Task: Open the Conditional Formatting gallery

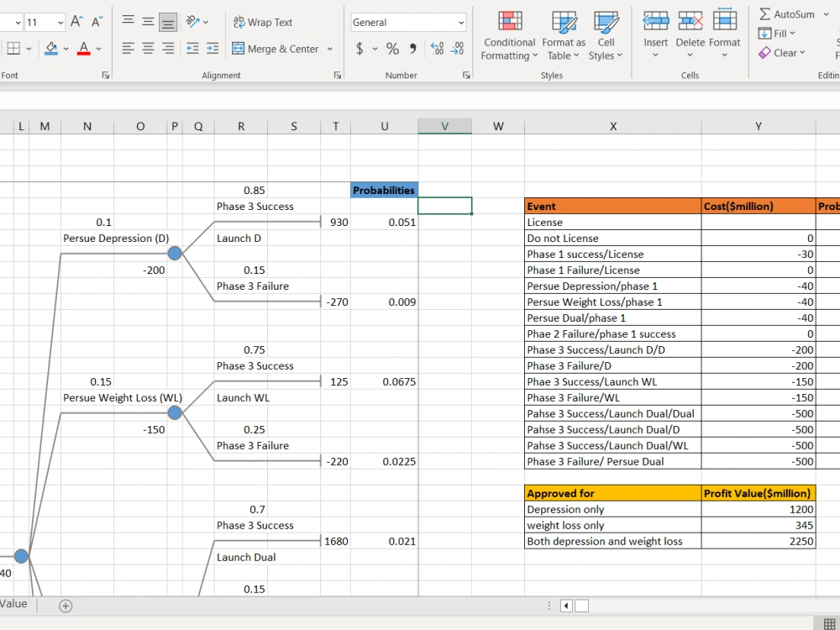Action: 508,34
